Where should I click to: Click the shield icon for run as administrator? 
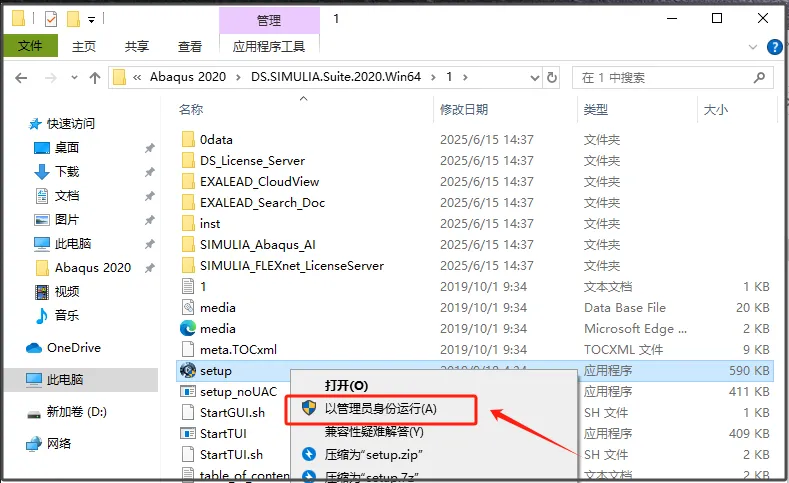tap(309, 408)
